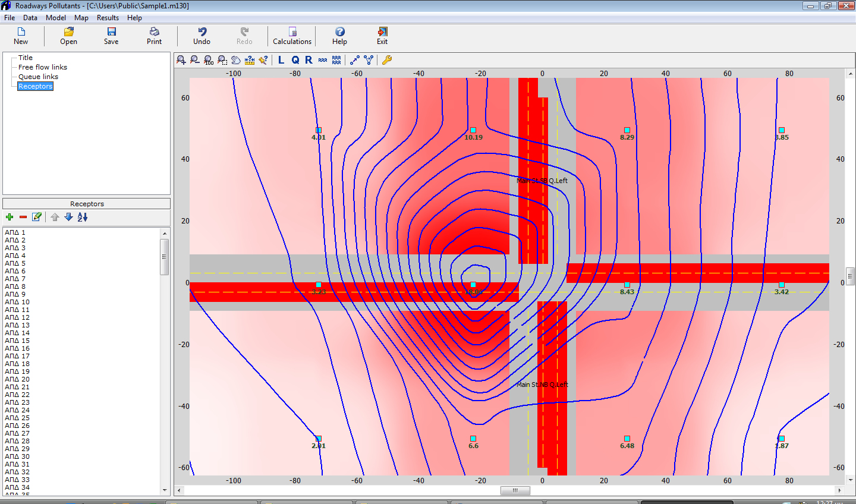This screenshot has height=504, width=856.
Task: Delete the receptor with the red minus
Action: click(x=23, y=218)
